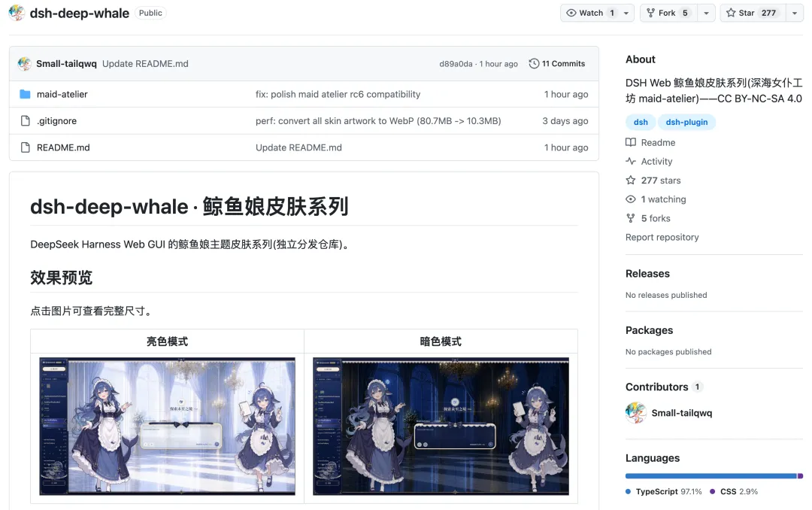
Task: Select the dsh-plugin topic tag
Action: (686, 122)
